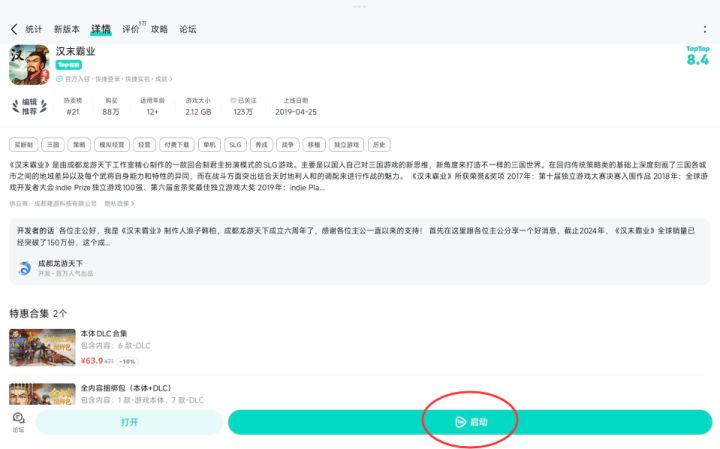Screen dimensions: 720x449
Task: Open the 论坛 chat icon at bottom left
Action: point(18,422)
